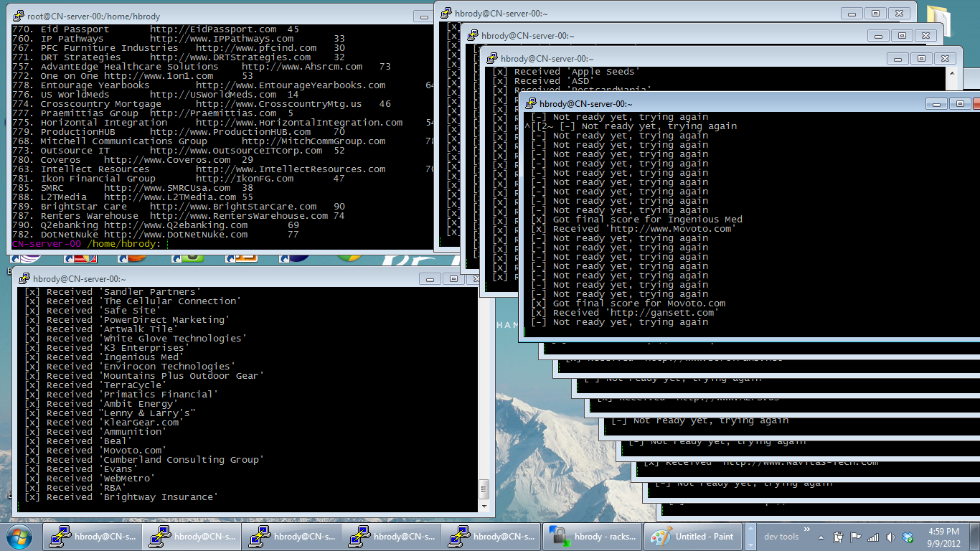Switch to Untitled - Paint in taskbar

click(x=693, y=537)
